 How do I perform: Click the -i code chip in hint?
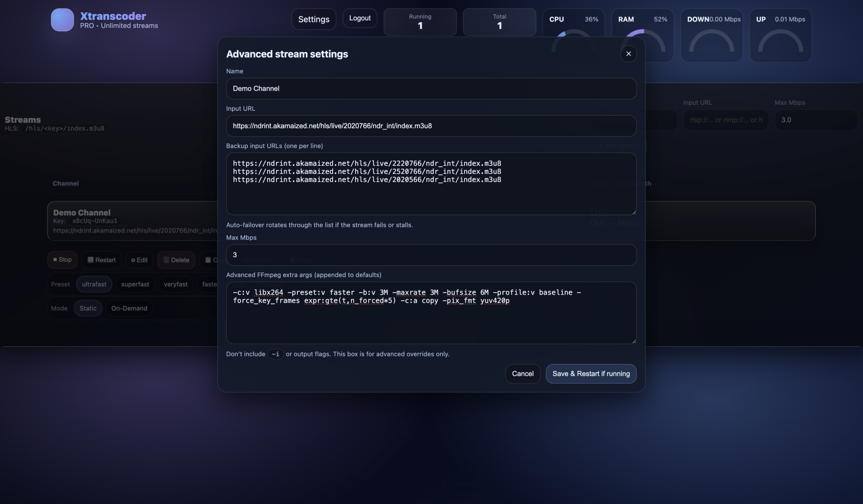pos(275,354)
